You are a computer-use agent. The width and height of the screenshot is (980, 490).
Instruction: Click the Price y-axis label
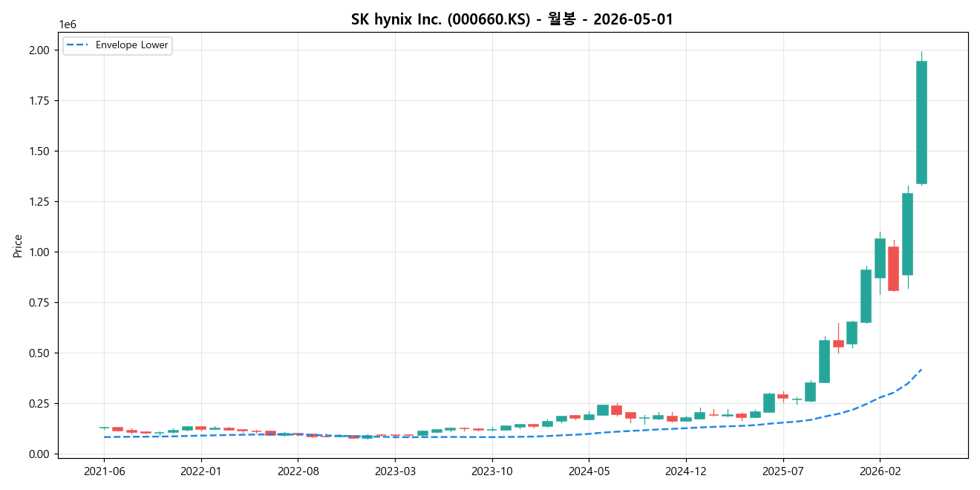[x=18, y=246]
